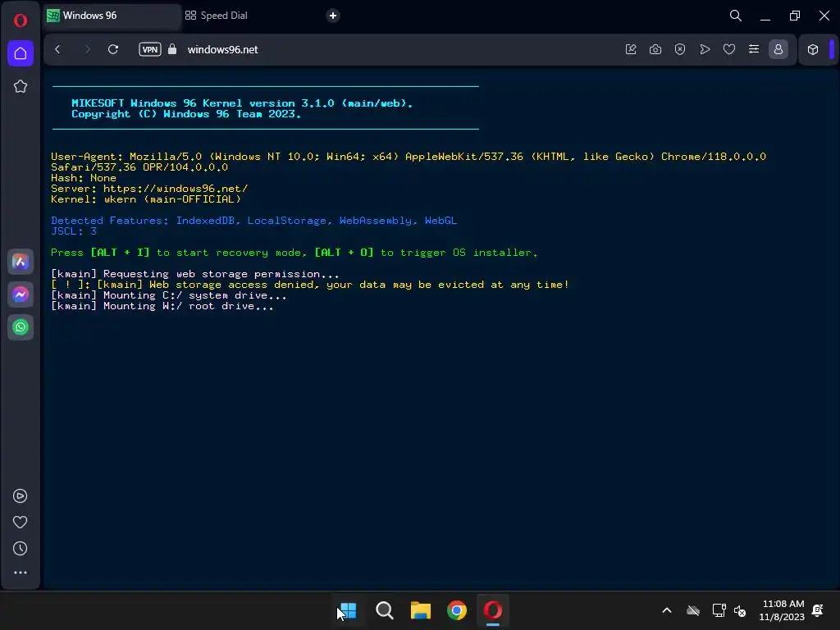Image resolution: width=840 pixels, height=630 pixels.
Task: Click the 'Server: https://windows96.net/' text
Action: point(149,189)
